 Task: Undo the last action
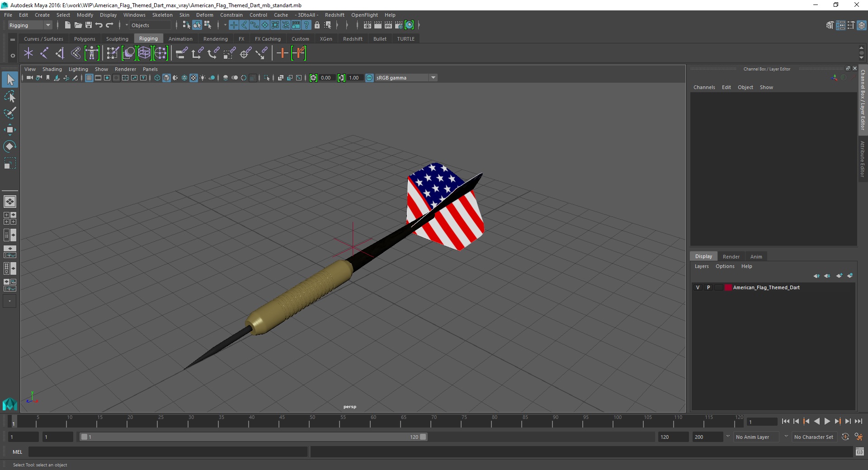pyautogui.click(x=99, y=25)
